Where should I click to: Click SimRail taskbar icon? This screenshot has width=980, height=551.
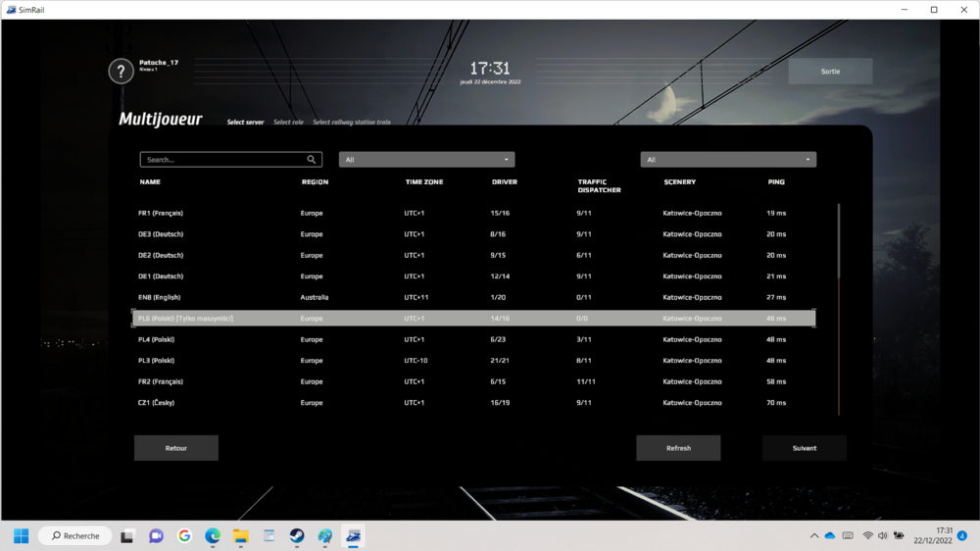tap(353, 536)
